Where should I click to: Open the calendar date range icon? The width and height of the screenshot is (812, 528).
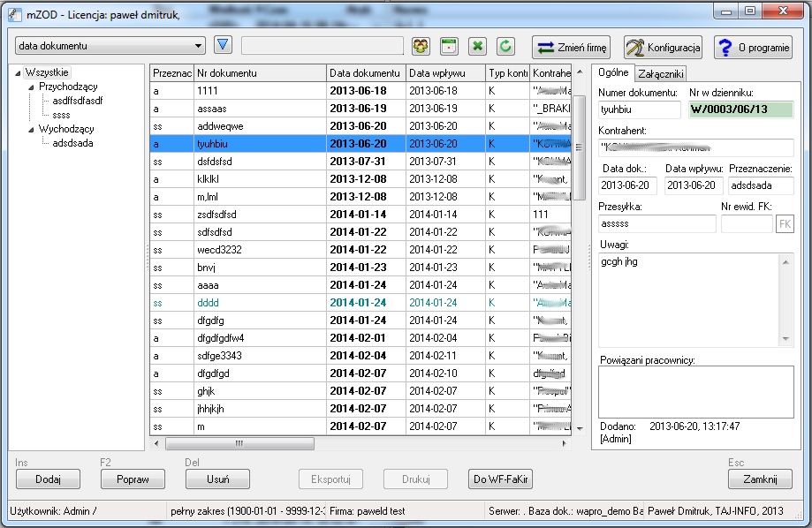[x=449, y=47]
